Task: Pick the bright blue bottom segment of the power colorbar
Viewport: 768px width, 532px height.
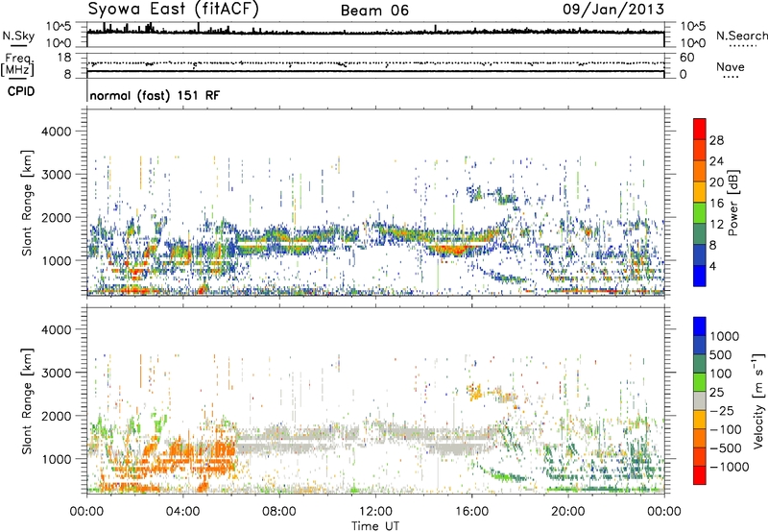Action: click(x=700, y=276)
